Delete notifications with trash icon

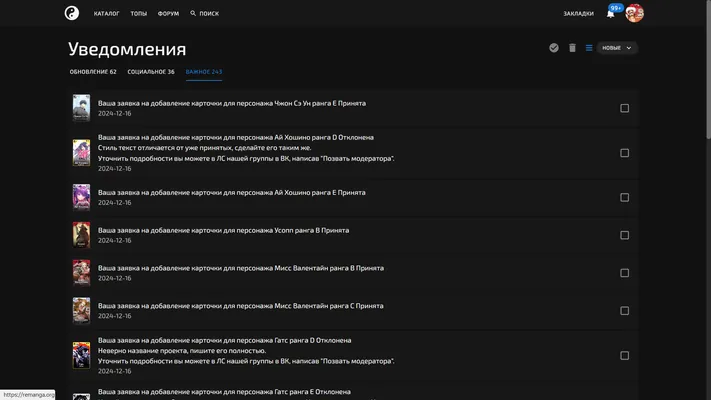(572, 48)
